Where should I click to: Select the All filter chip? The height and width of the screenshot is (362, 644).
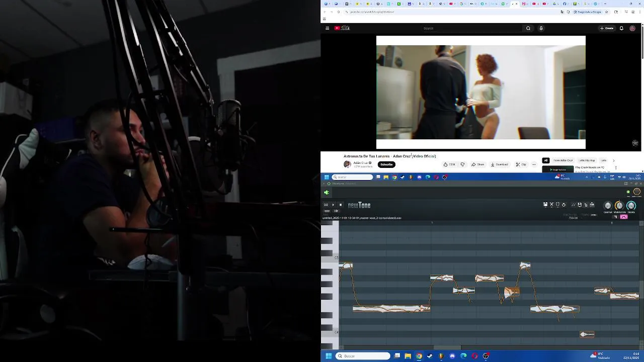(x=546, y=160)
